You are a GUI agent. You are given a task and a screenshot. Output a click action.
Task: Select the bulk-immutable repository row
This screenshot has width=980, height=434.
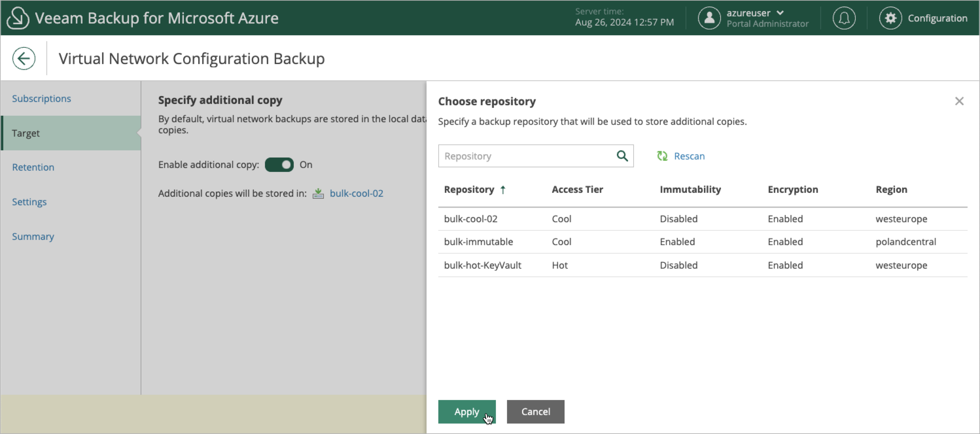coord(702,242)
